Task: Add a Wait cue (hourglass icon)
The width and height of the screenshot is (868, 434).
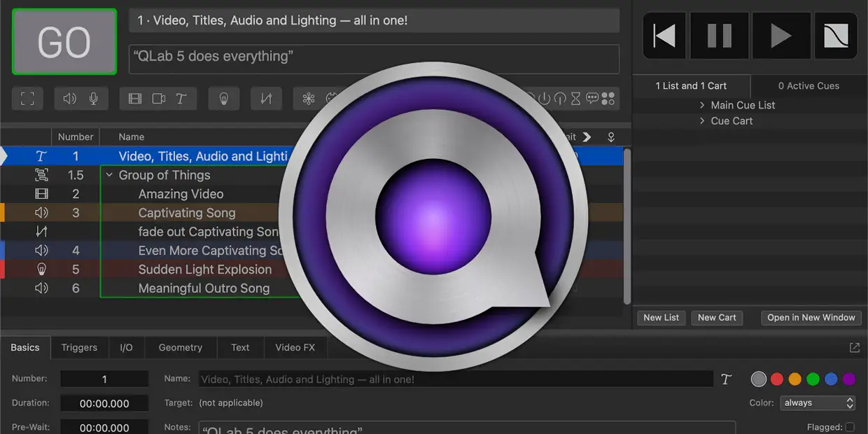Action: point(575,99)
